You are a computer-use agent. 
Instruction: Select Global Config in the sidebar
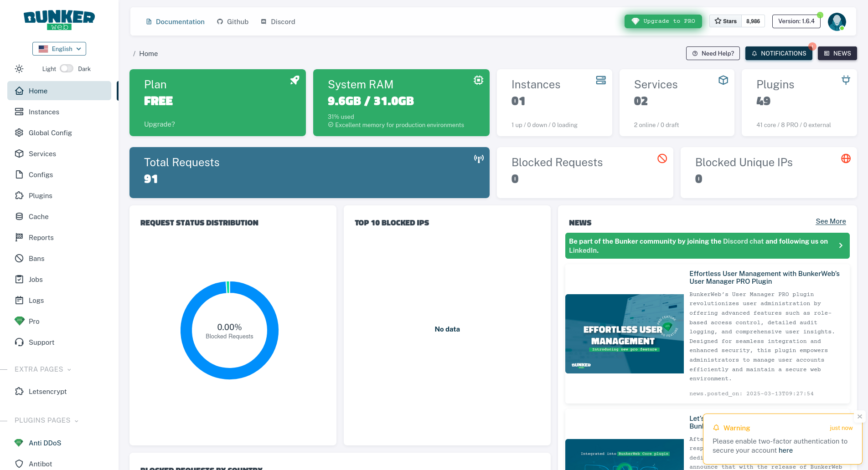[x=50, y=133]
